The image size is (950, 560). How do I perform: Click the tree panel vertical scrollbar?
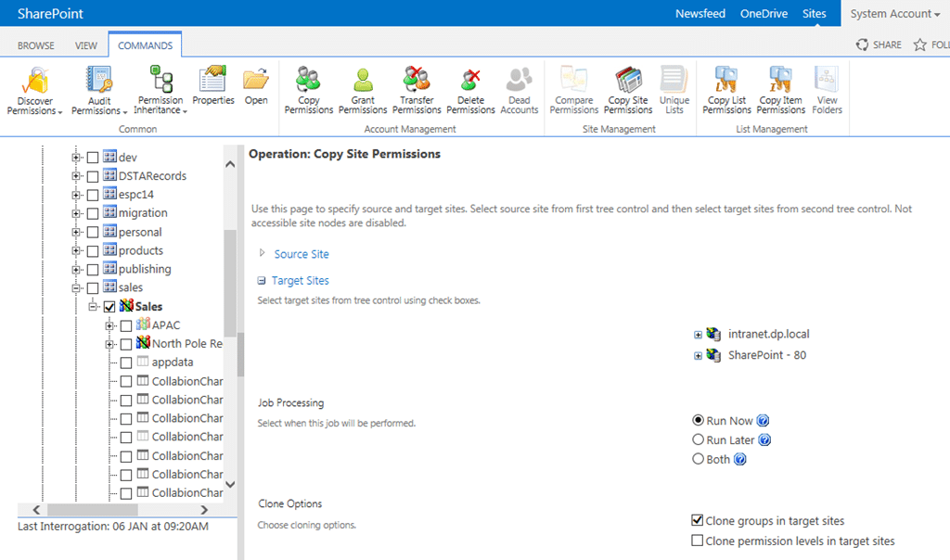pos(230,284)
